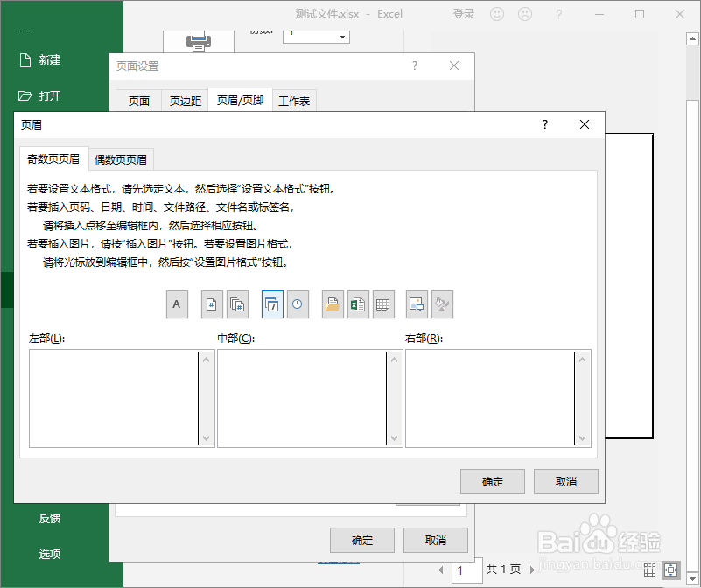Screen dimensions: 701x588
Task: Insert the sheet name into the header
Action: coord(383,304)
